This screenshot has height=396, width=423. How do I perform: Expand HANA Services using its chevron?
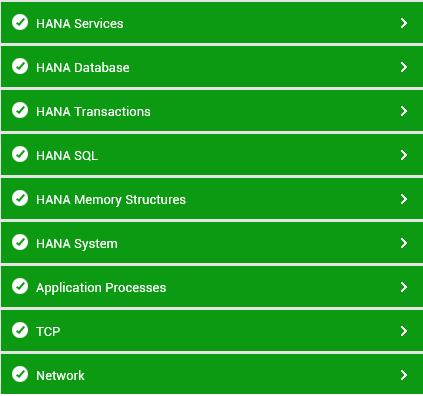(x=404, y=23)
